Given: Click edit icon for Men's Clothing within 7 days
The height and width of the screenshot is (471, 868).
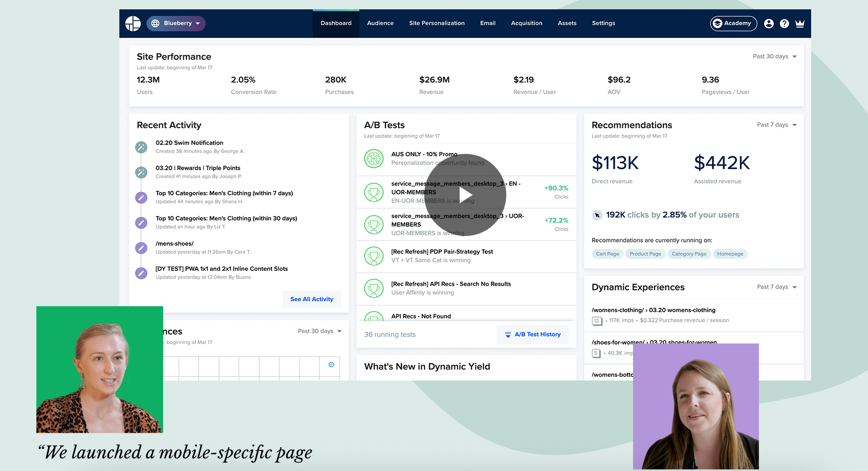Looking at the screenshot, I should 141,198.
